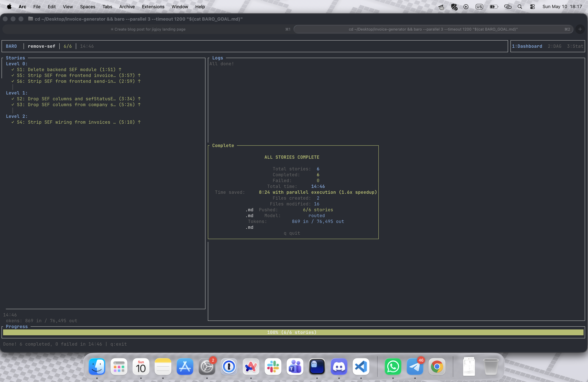Switch to the 1:Dashboard view
588x382 pixels.
coord(527,46)
